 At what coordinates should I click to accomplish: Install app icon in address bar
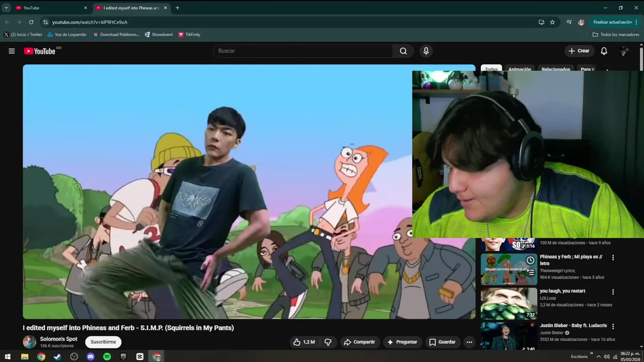(541, 22)
